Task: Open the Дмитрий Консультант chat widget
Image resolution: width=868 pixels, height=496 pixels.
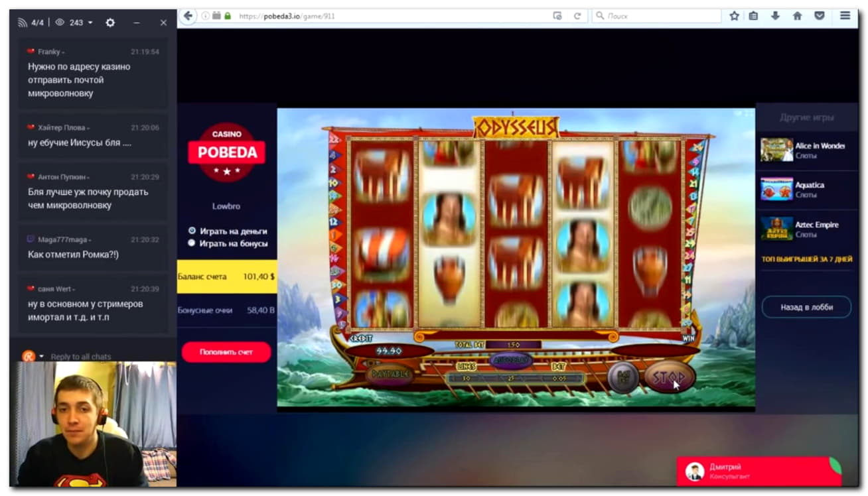Action: (x=759, y=471)
